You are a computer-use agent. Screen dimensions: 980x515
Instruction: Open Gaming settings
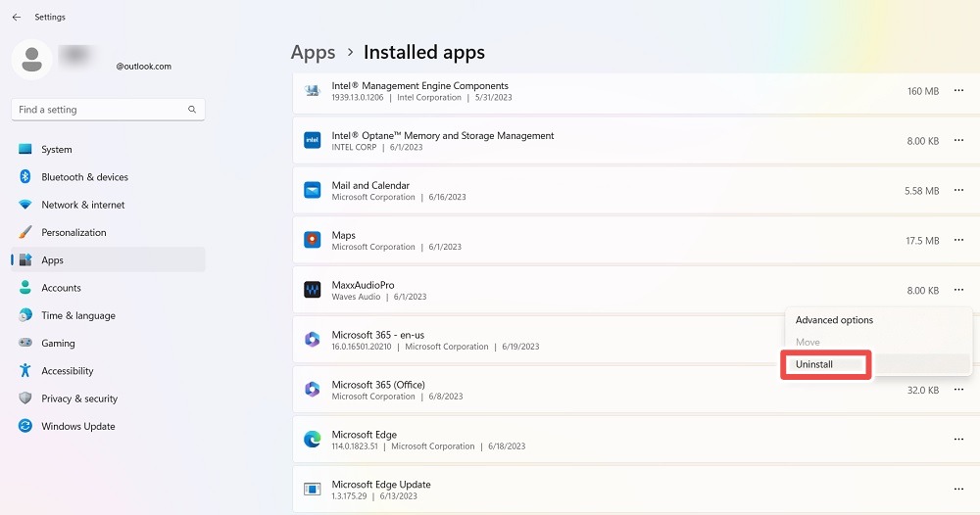tap(108, 343)
